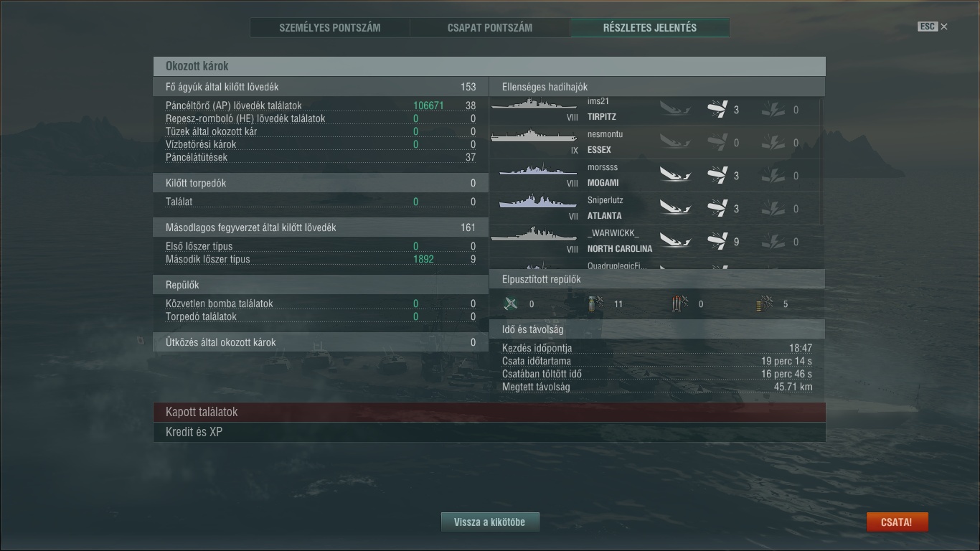The width and height of the screenshot is (980, 551).
Task: Expand the Kredit és XP section
Action: 489,432
